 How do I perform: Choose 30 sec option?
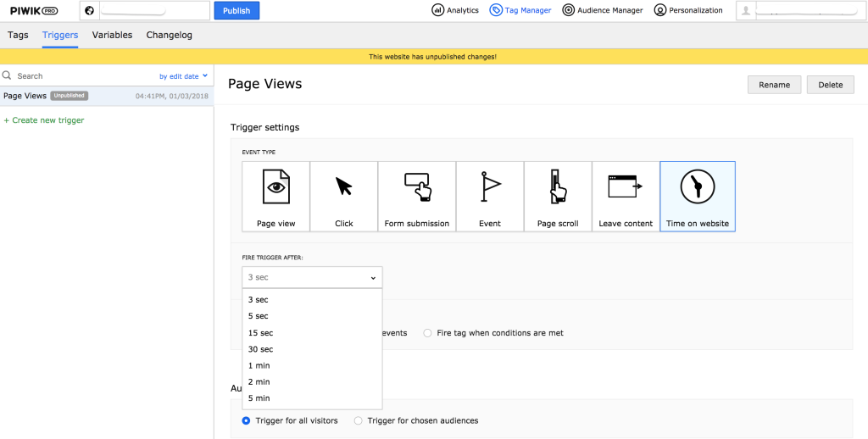click(x=312, y=349)
